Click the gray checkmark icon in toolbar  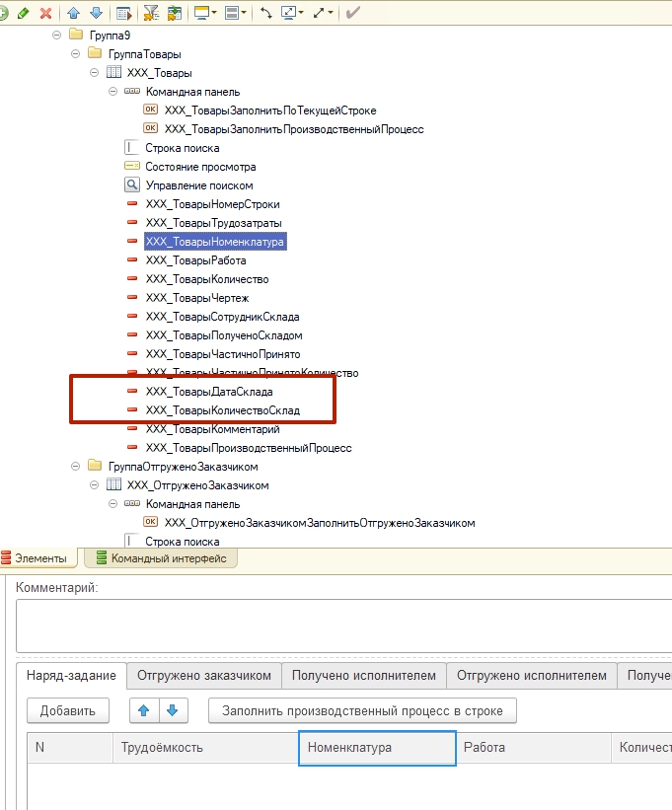coord(352,13)
